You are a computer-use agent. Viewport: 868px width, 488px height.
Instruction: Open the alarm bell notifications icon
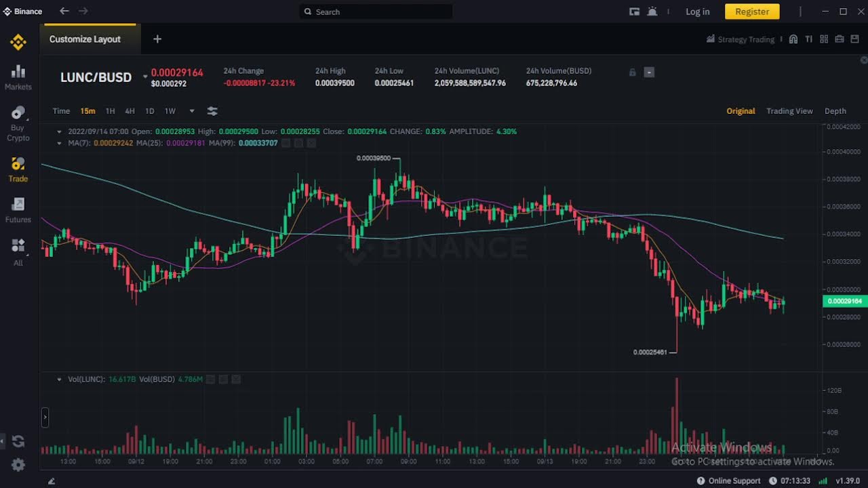click(652, 12)
